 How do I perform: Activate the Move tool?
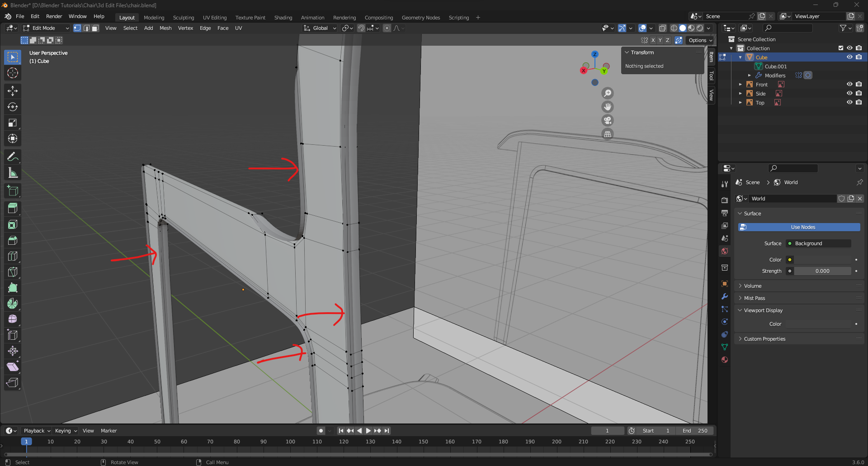13,91
